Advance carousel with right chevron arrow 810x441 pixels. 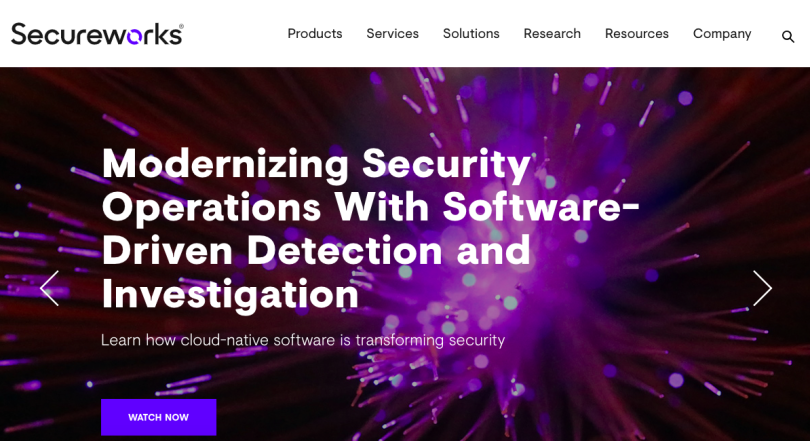click(x=762, y=288)
